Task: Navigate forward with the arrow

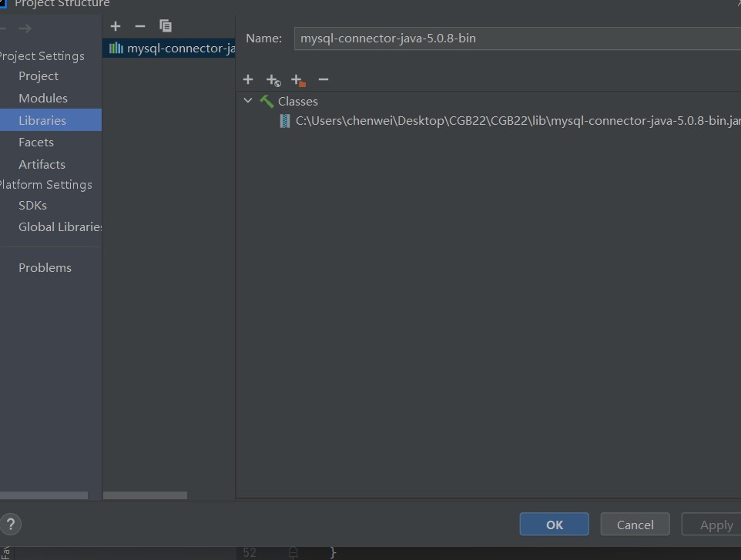Action: pyautogui.click(x=25, y=29)
